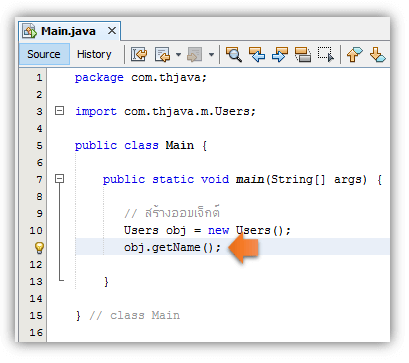Click the text 'package com.thjava;'
409x363 pixels.
(141, 78)
